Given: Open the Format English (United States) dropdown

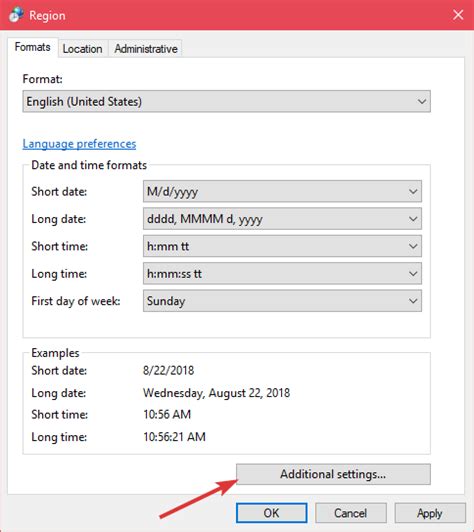Looking at the screenshot, I should (x=226, y=101).
